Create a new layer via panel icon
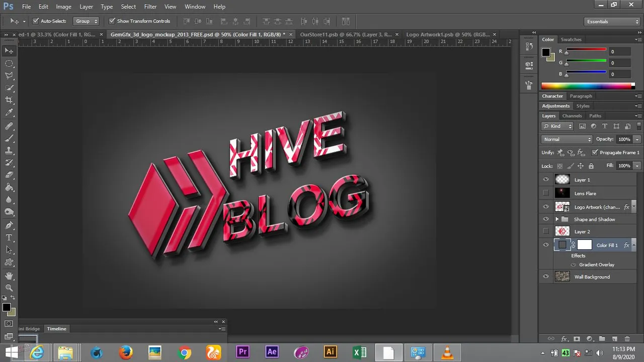Screen dimensions: 644x362 [614, 339]
